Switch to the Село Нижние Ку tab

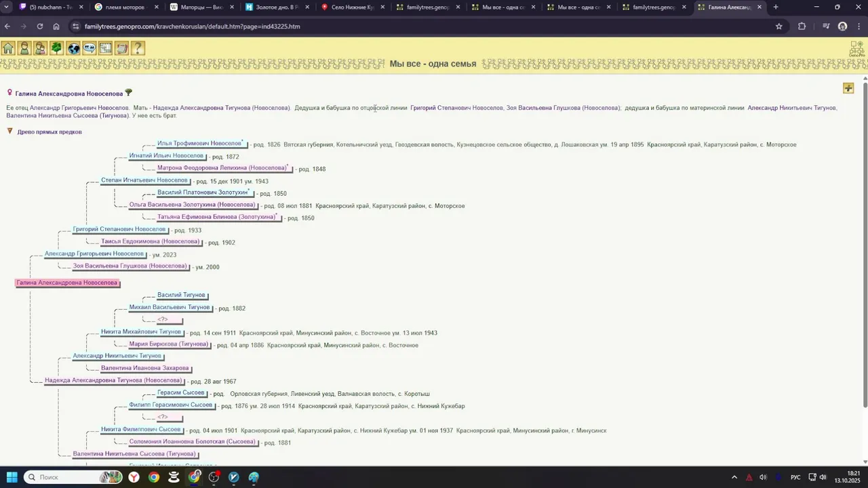(352, 7)
